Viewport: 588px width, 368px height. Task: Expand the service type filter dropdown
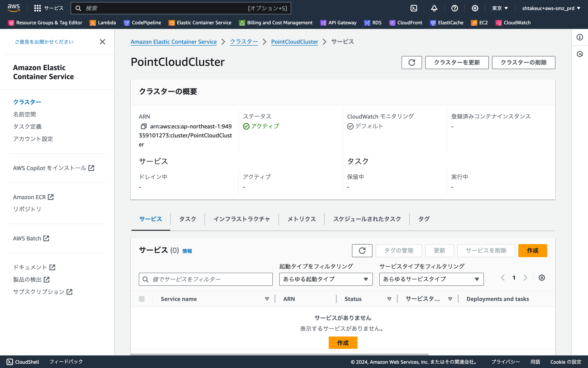[432, 279]
